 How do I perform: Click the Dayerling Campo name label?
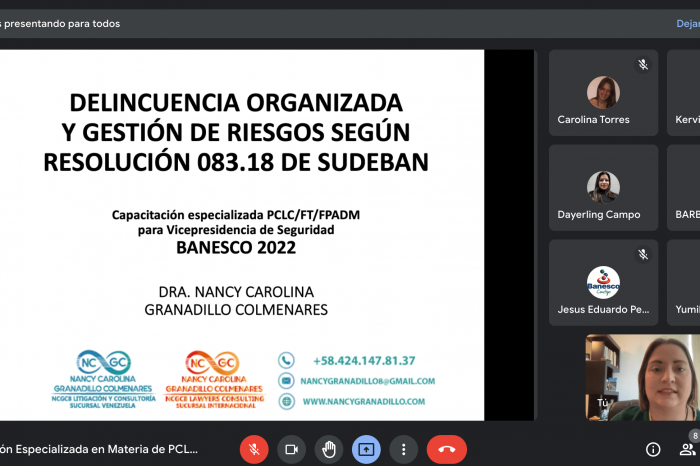tap(599, 215)
